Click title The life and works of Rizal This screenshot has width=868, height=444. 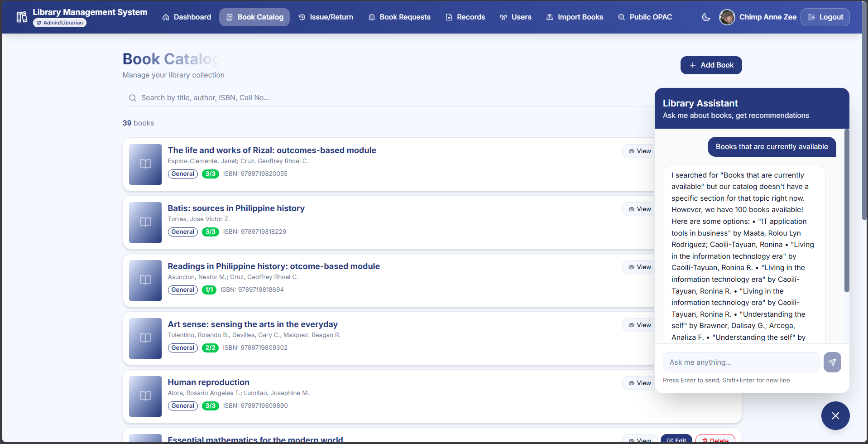pos(272,150)
